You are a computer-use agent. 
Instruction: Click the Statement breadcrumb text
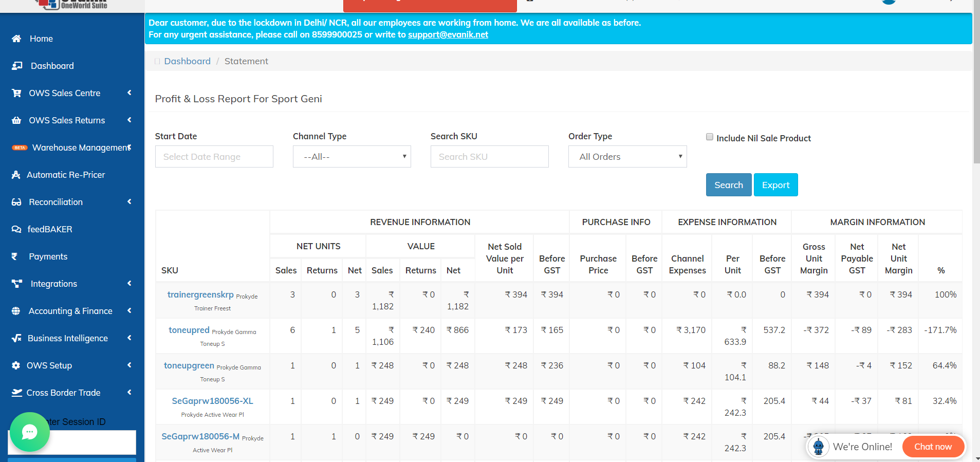[x=246, y=61]
